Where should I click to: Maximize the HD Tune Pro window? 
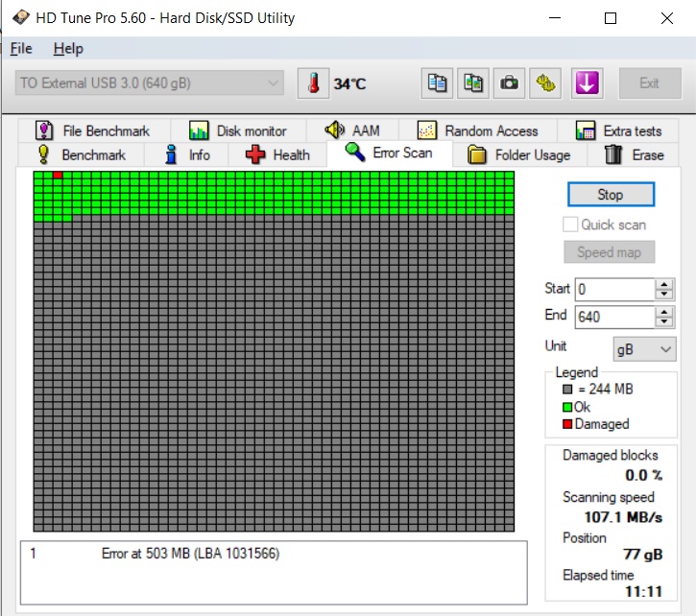[x=611, y=18]
